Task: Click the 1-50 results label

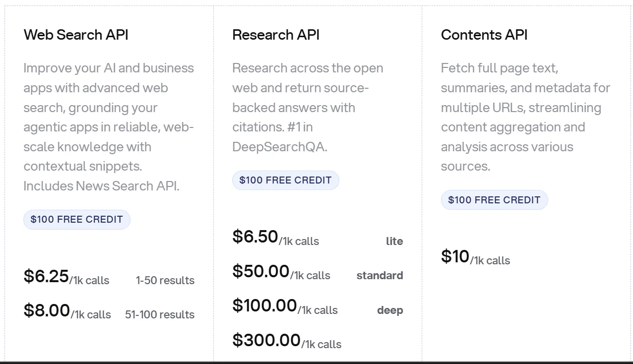Action: pos(165,281)
